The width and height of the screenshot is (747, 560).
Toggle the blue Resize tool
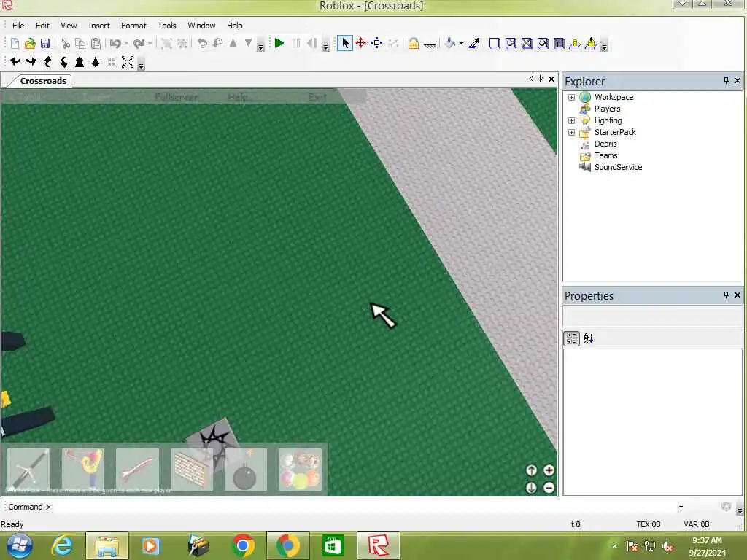tap(377, 43)
